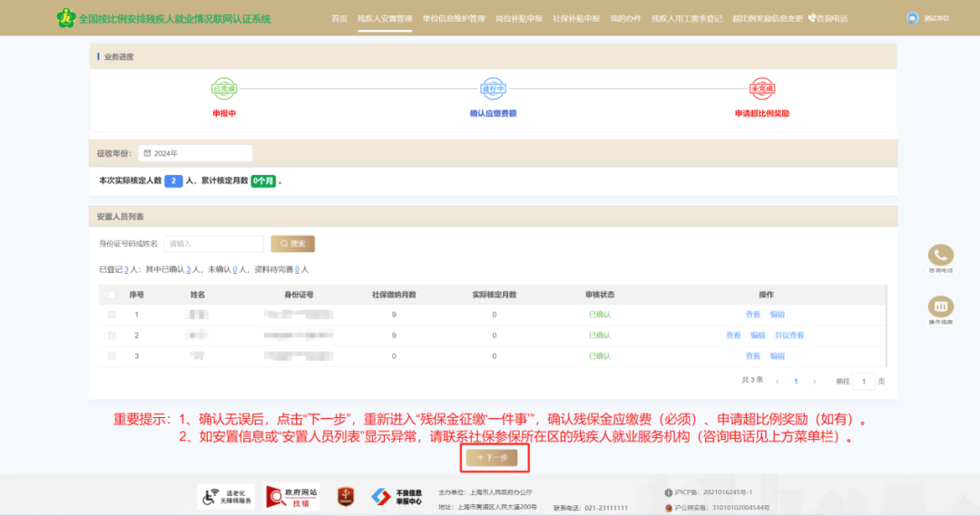
Task: Click 异议查看 link in row 2
Action: tap(789, 336)
